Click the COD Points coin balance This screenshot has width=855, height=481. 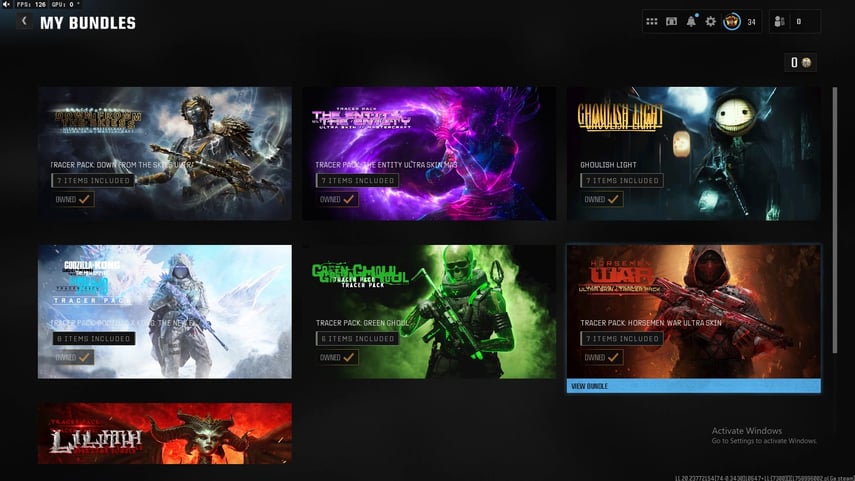click(x=801, y=62)
